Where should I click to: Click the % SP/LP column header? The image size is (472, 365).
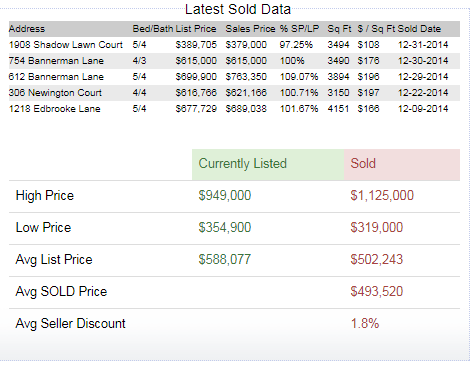(x=299, y=29)
